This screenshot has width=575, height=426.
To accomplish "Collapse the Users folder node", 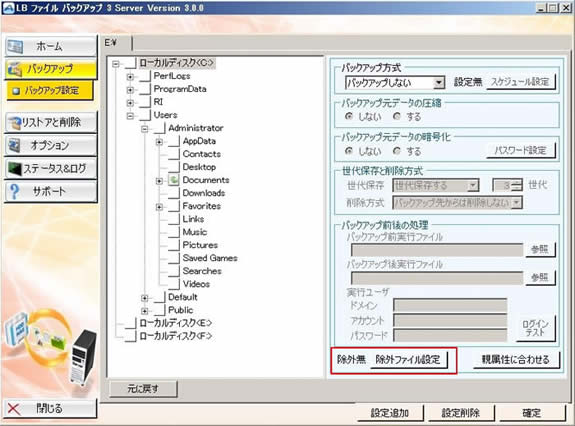I will click(130, 116).
